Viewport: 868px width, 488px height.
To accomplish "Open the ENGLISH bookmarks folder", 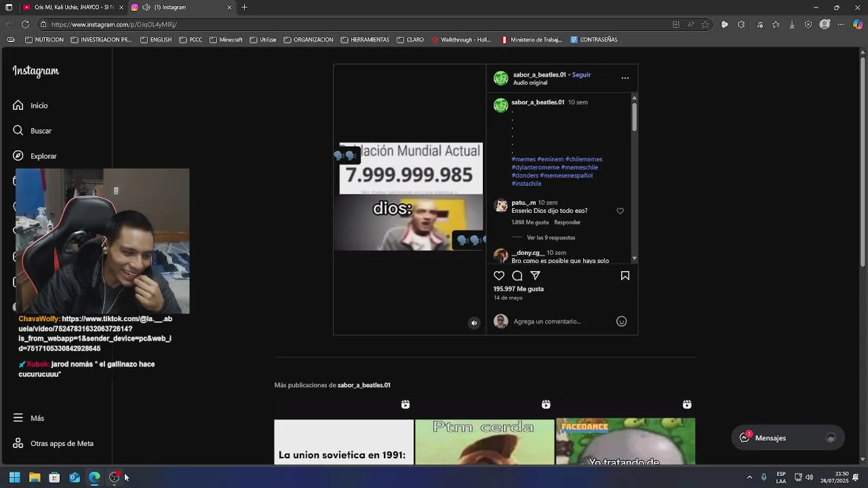I will coord(156,40).
